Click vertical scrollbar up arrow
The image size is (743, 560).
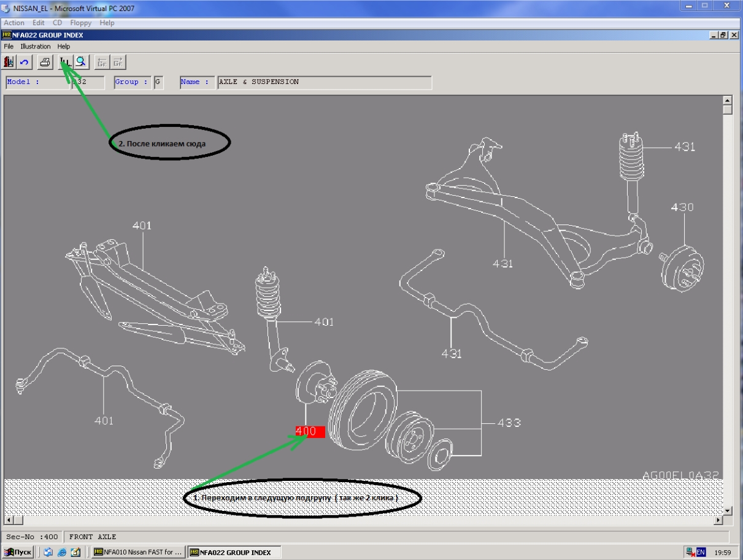[728, 101]
